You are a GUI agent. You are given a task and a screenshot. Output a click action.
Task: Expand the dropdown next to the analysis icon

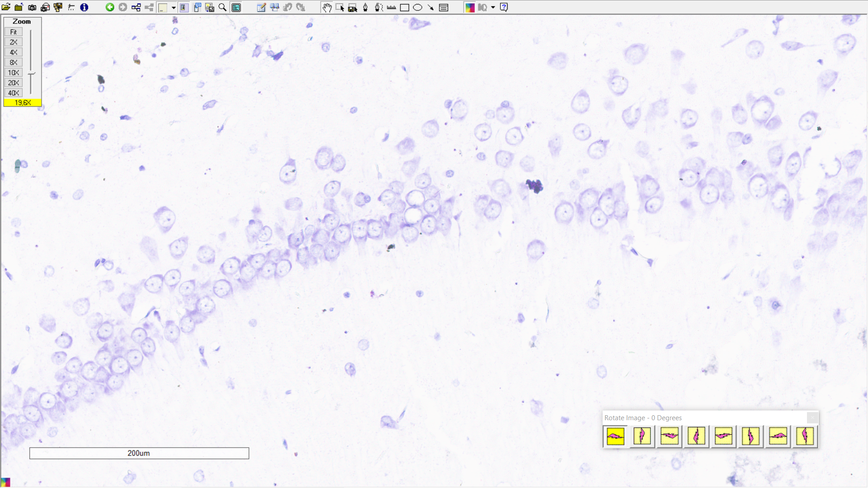(x=493, y=7)
